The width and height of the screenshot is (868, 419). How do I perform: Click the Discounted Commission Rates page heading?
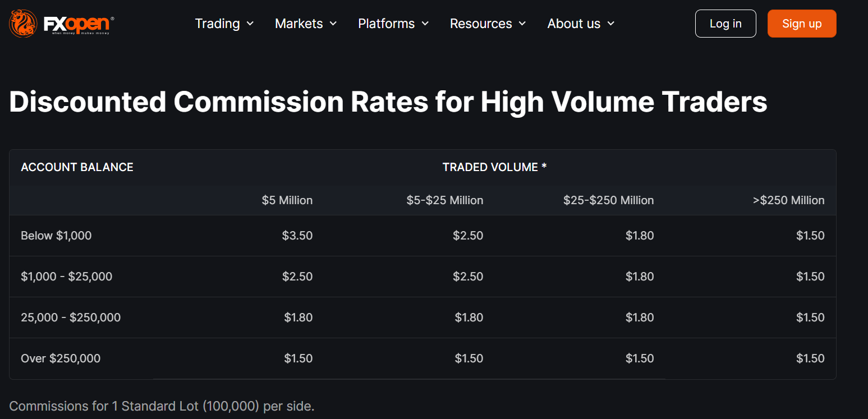click(388, 102)
